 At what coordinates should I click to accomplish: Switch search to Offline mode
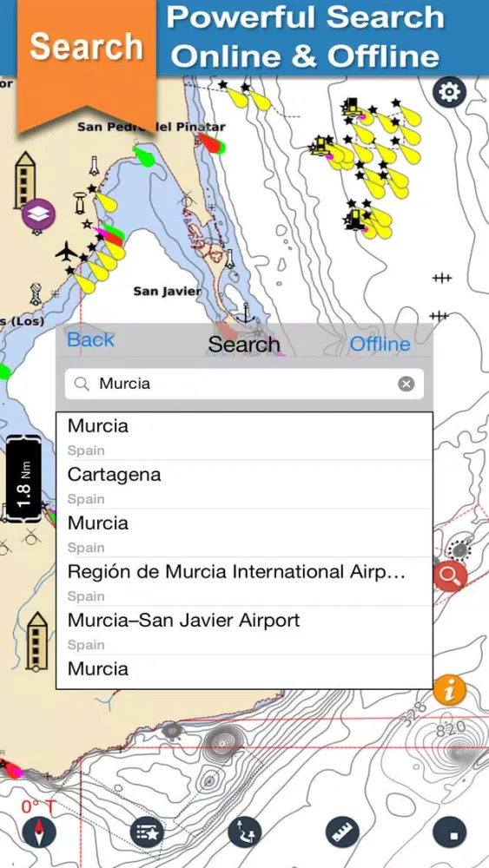click(380, 344)
